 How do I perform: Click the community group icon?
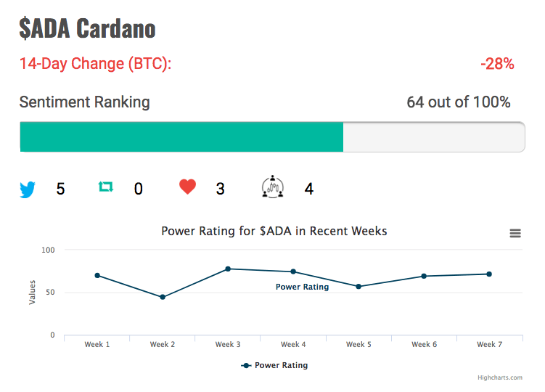tap(273, 187)
